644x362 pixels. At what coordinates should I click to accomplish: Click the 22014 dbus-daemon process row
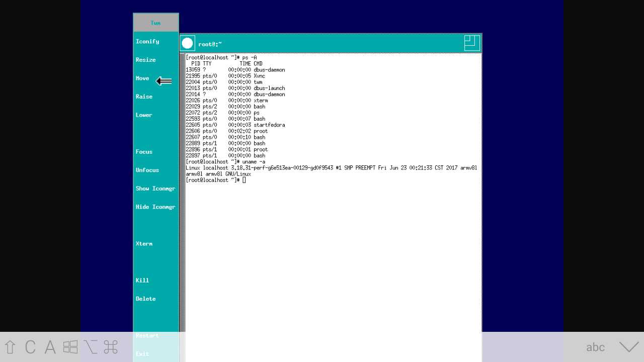[x=235, y=94]
